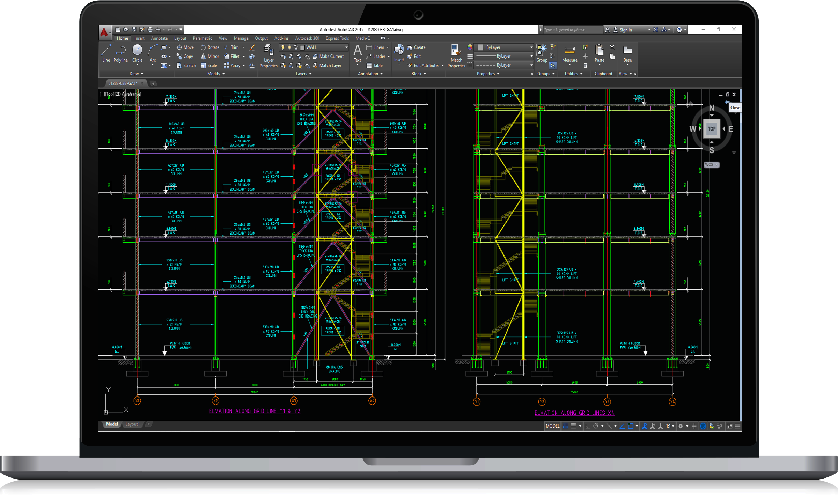Toggle snap mode dotted grid icon

pos(573,426)
